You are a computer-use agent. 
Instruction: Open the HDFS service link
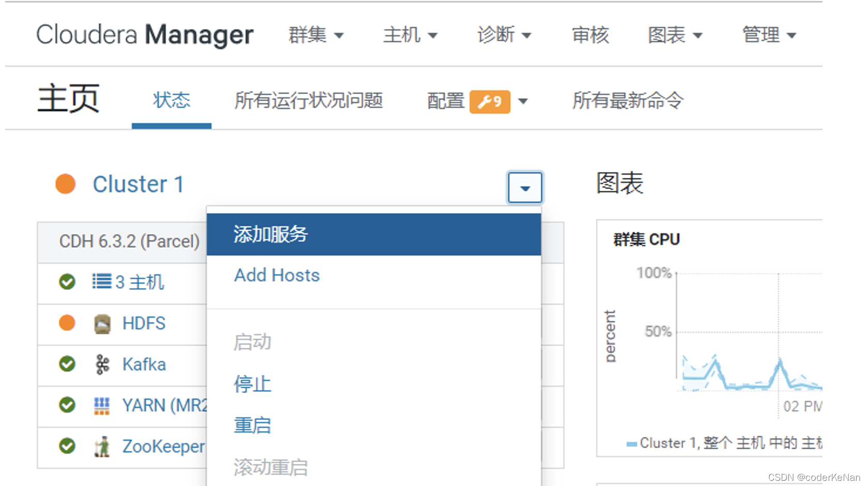[144, 323]
